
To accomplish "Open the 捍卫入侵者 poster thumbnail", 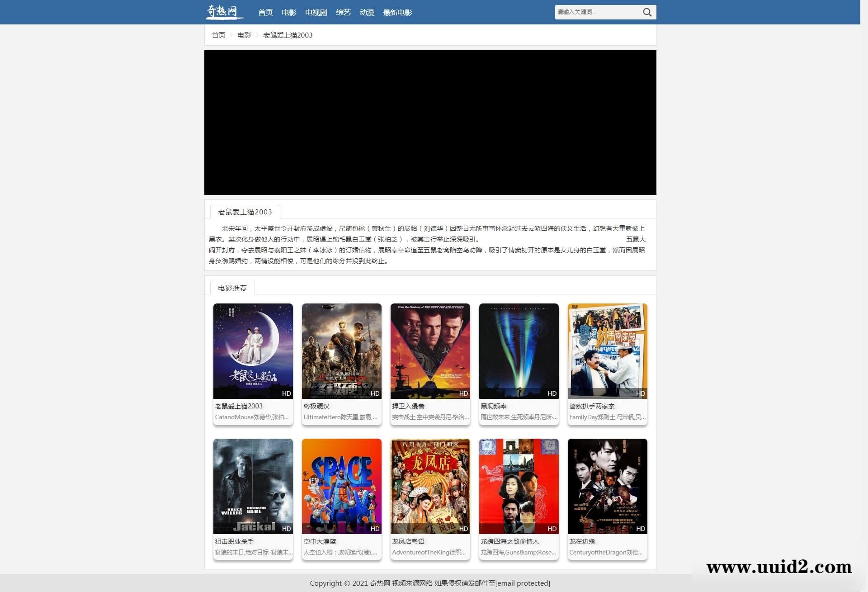I will (430, 351).
